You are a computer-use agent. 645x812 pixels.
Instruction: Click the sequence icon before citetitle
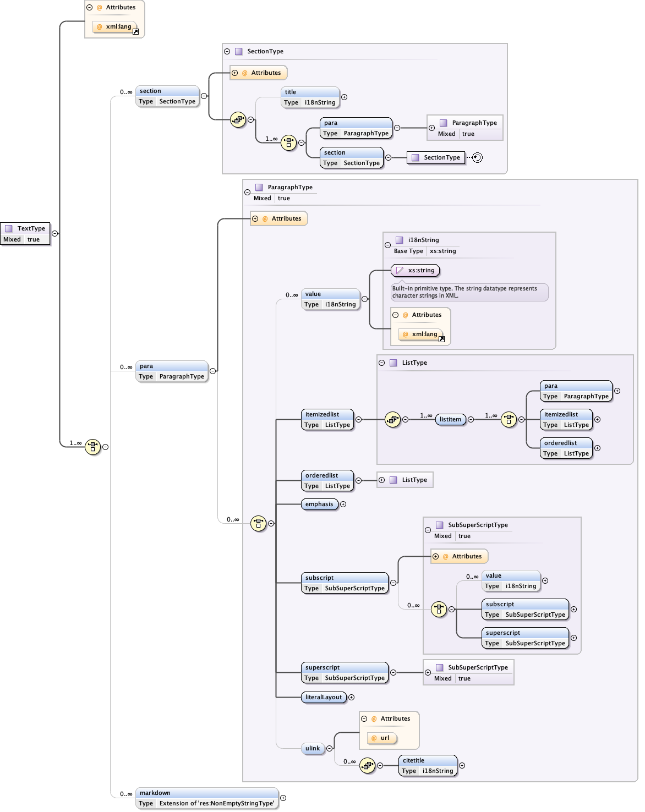367,765
